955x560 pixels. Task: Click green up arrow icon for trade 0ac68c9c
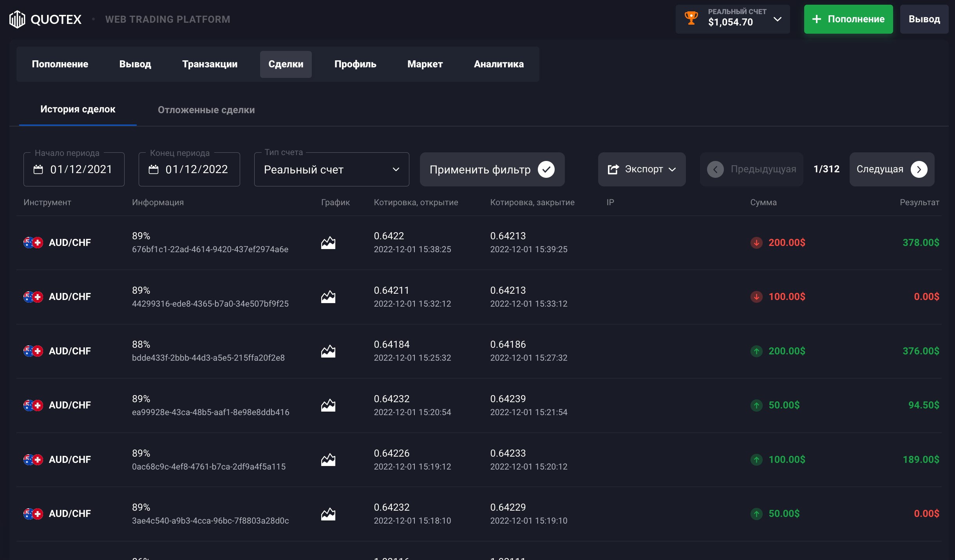(756, 460)
